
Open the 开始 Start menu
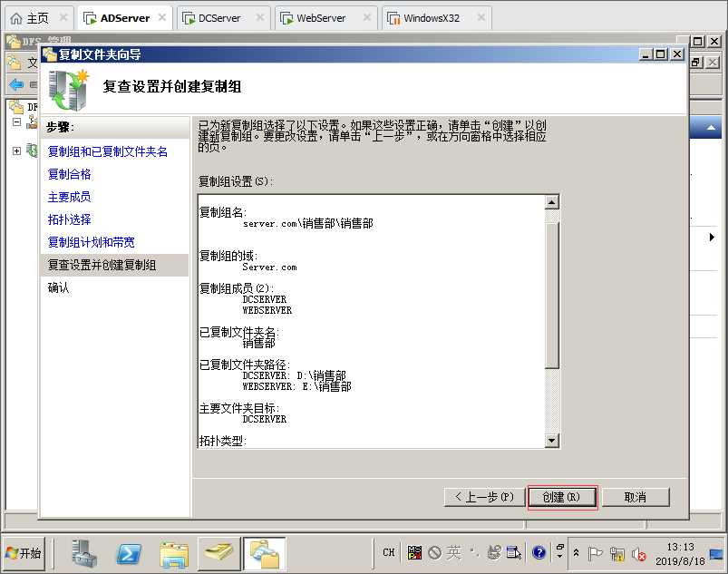[x=24, y=553]
